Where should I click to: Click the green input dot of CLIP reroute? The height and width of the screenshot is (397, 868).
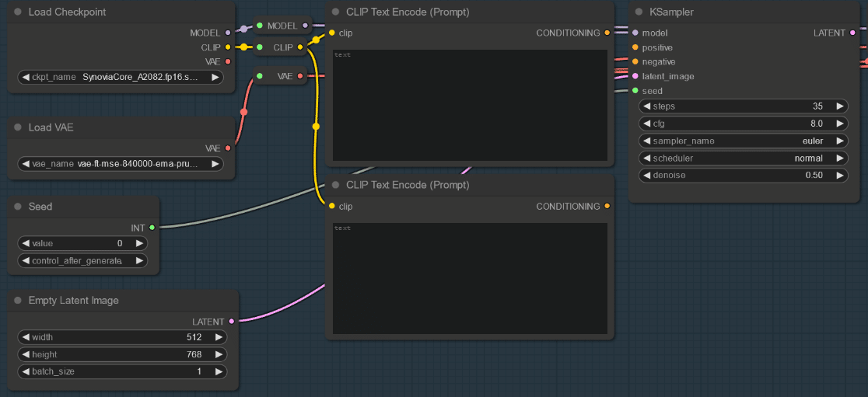point(259,47)
